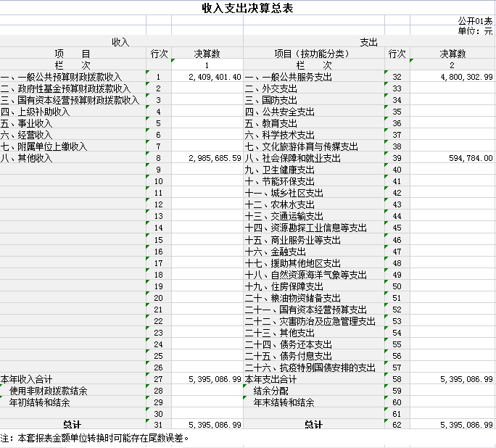Select the title 收入支出决算总表
Screen dimensions: 496x448
pyautogui.click(x=248, y=8)
